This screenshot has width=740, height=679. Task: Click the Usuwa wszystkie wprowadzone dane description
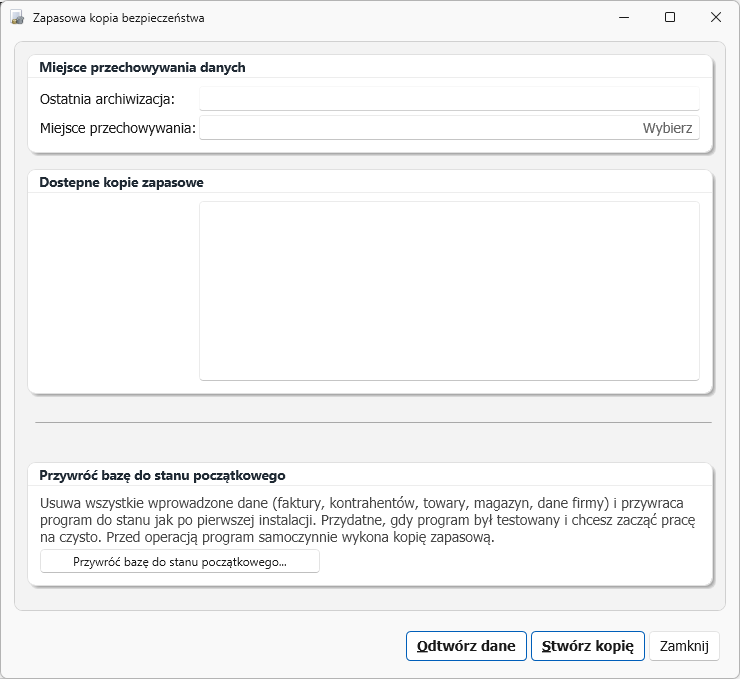click(367, 520)
